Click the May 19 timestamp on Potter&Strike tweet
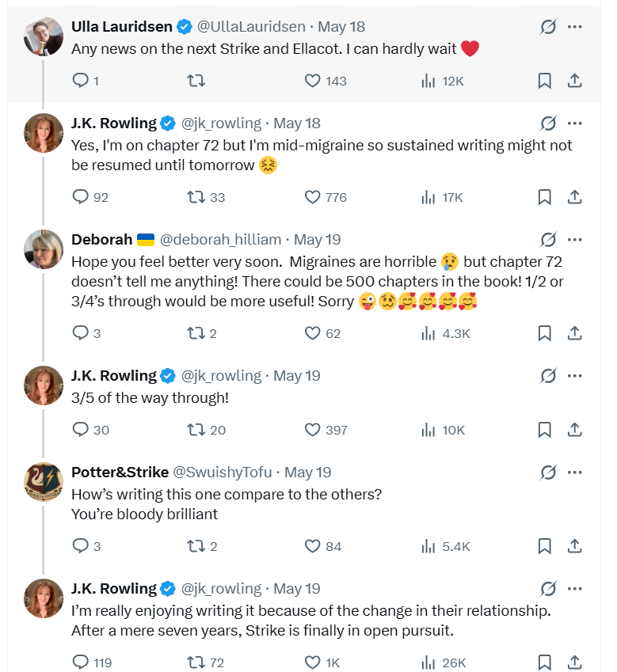Image resolution: width=617 pixels, height=672 pixels. (308, 473)
